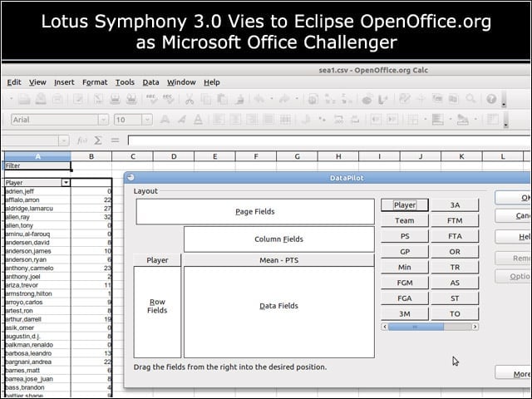Viewport: 532px width, 399px height.
Task: Apply Italic formatting
Action: coord(181,120)
